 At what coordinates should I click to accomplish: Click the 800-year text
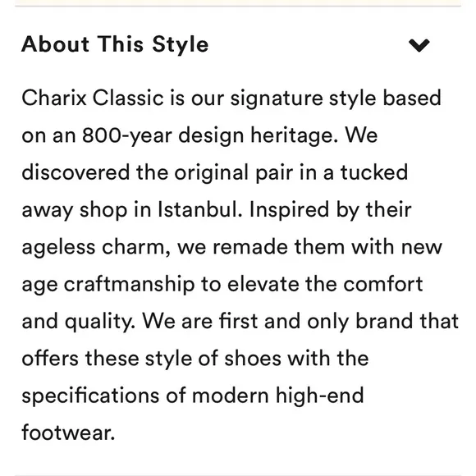point(127,135)
